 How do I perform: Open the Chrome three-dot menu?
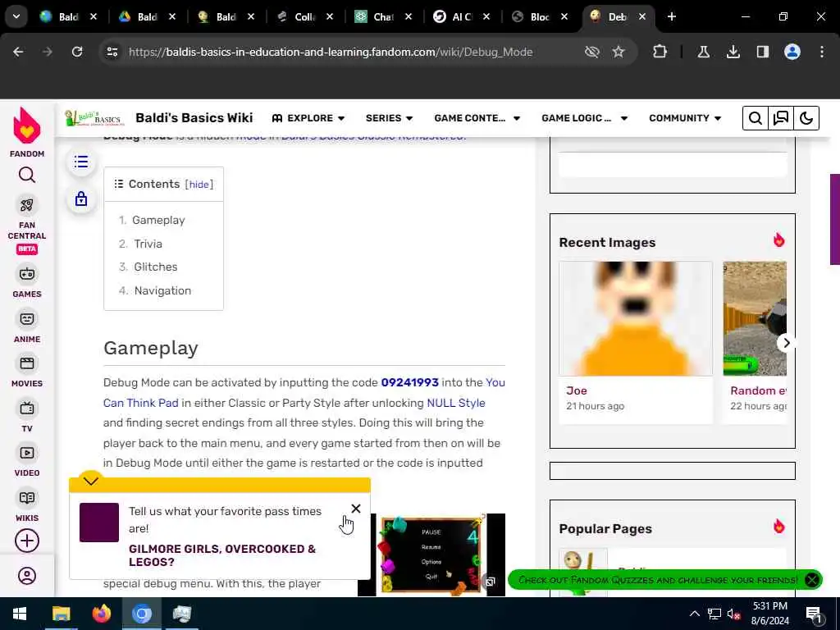[822, 52]
